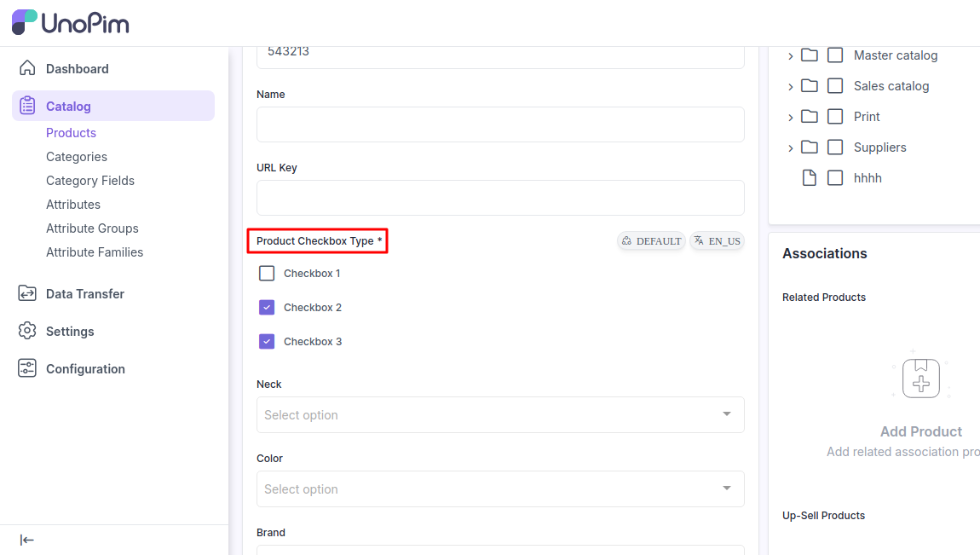Click the Dashboard home icon
The width and height of the screenshot is (980, 555).
27,68
